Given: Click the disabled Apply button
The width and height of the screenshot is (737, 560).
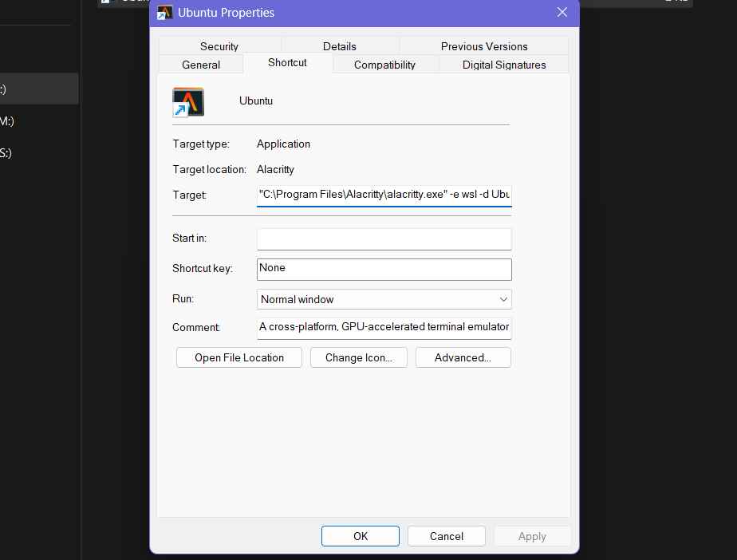Looking at the screenshot, I should tap(532, 536).
